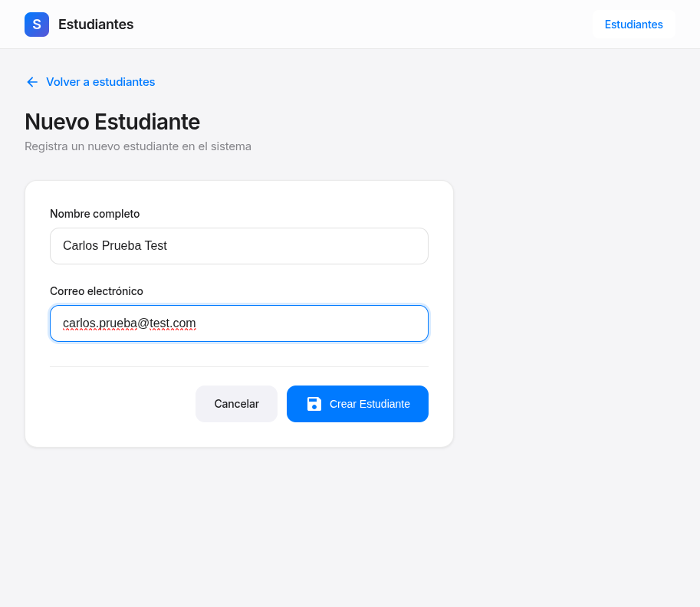Follow the "Volver a estudiantes" link
700x607 pixels.
[x=100, y=82]
